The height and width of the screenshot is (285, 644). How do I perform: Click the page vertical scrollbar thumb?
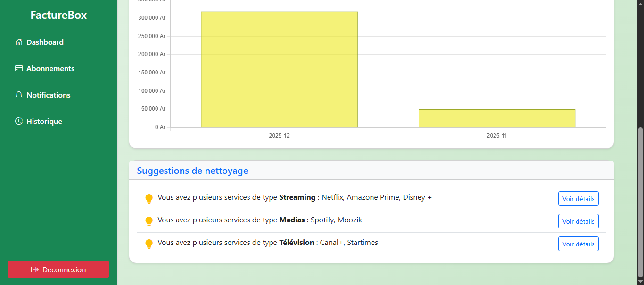[x=640, y=203]
